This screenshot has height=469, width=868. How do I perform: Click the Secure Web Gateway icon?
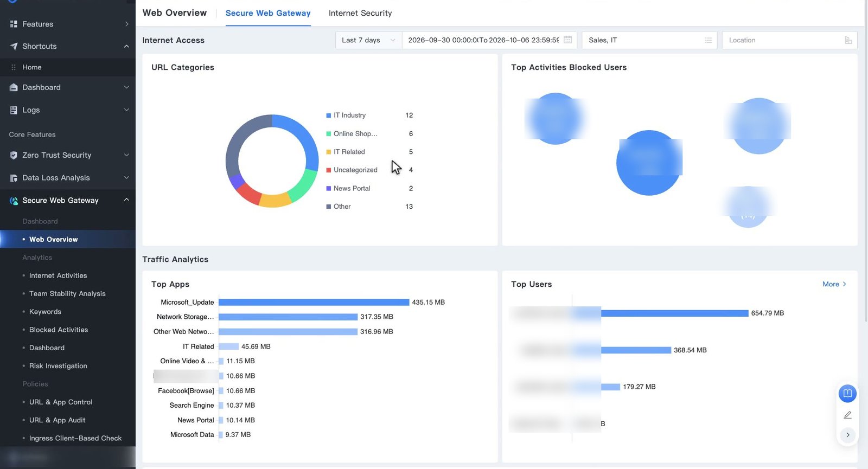(14, 201)
